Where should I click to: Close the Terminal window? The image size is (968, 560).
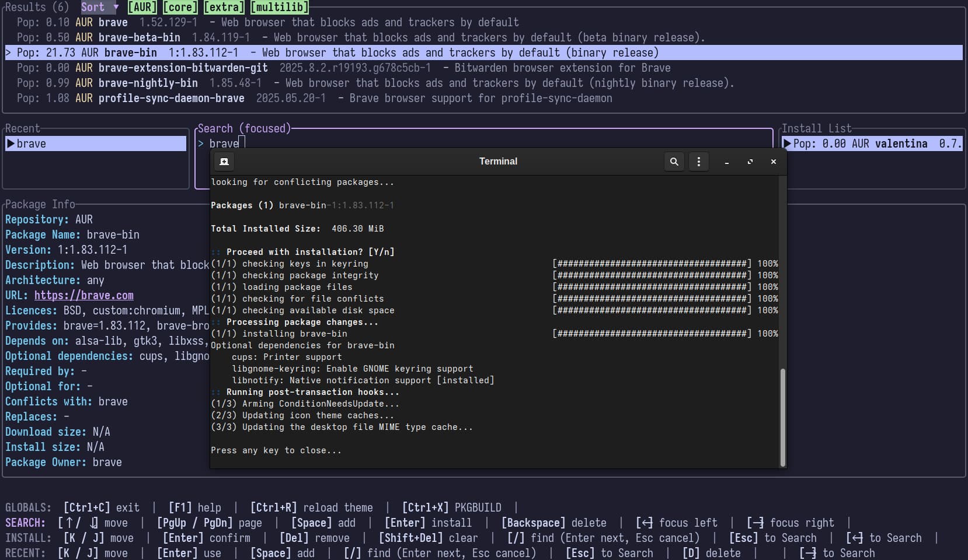[x=774, y=162]
